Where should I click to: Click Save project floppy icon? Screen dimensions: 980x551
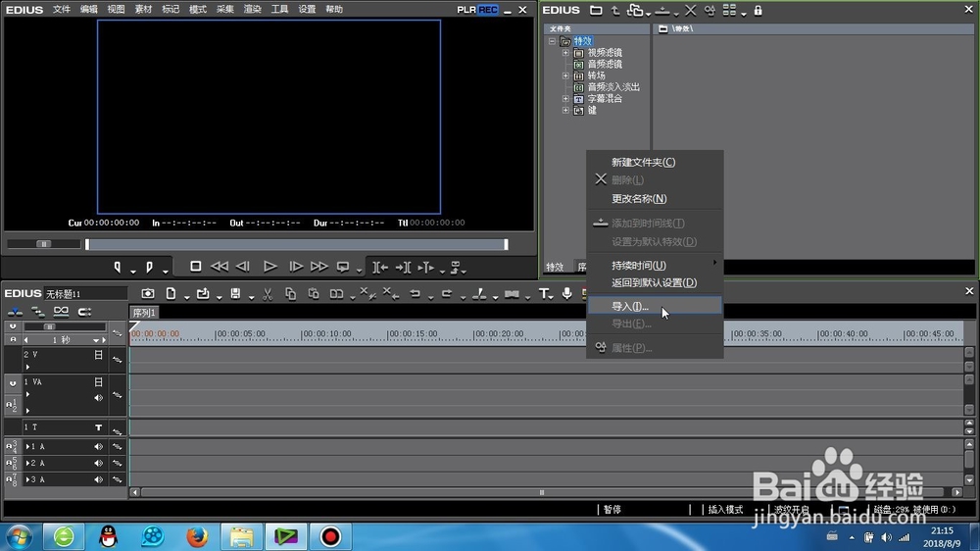click(235, 293)
